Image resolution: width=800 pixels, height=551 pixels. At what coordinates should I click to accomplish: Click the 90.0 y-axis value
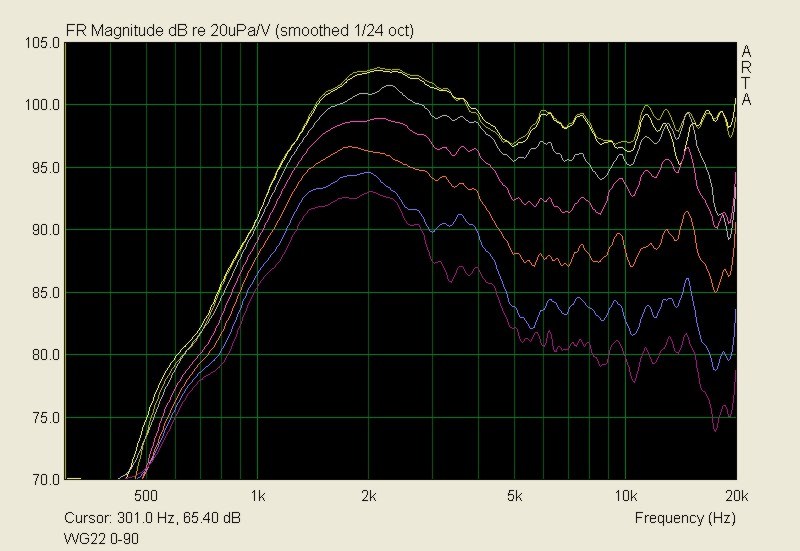pyautogui.click(x=45, y=230)
